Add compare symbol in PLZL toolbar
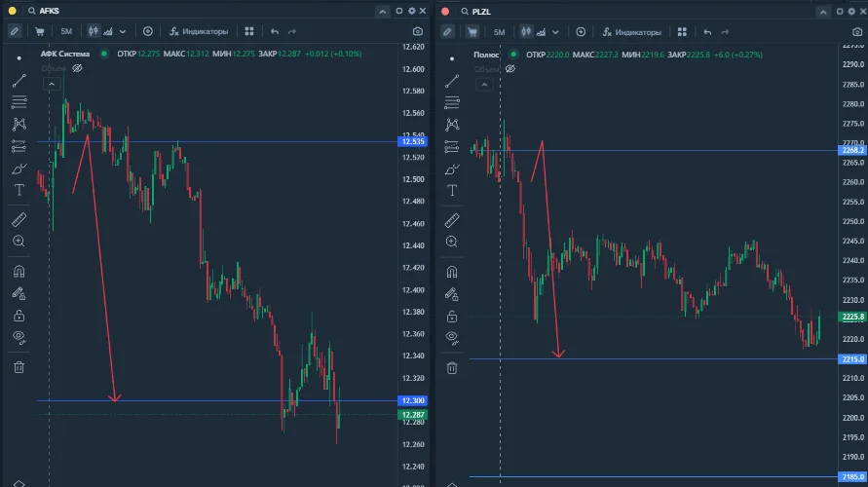Image resolution: width=868 pixels, height=487 pixels. pos(581,32)
